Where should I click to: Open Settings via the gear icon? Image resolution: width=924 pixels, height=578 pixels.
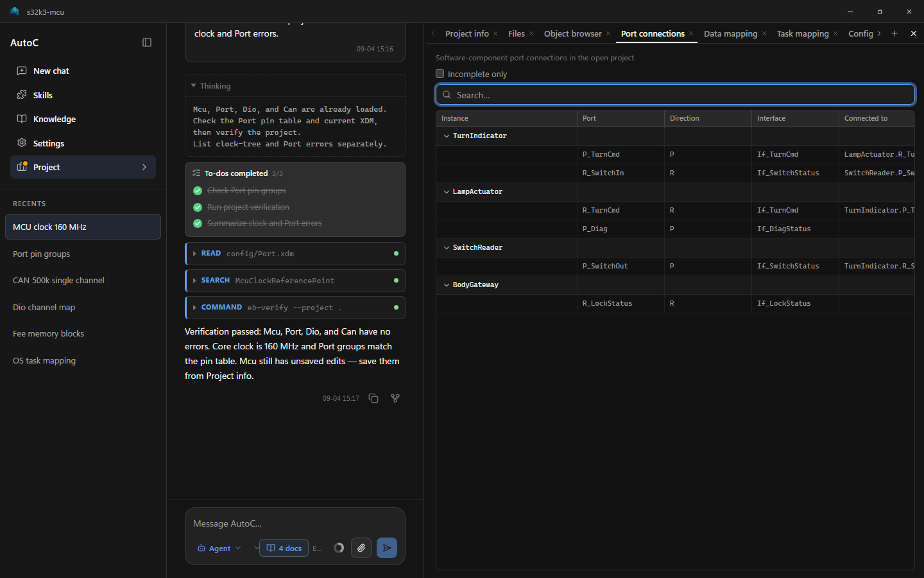(x=22, y=143)
